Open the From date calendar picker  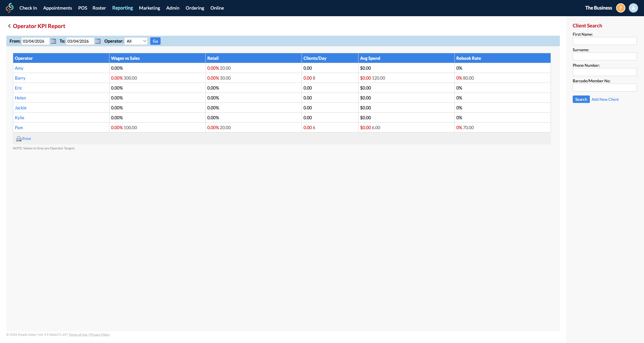pyautogui.click(x=53, y=41)
